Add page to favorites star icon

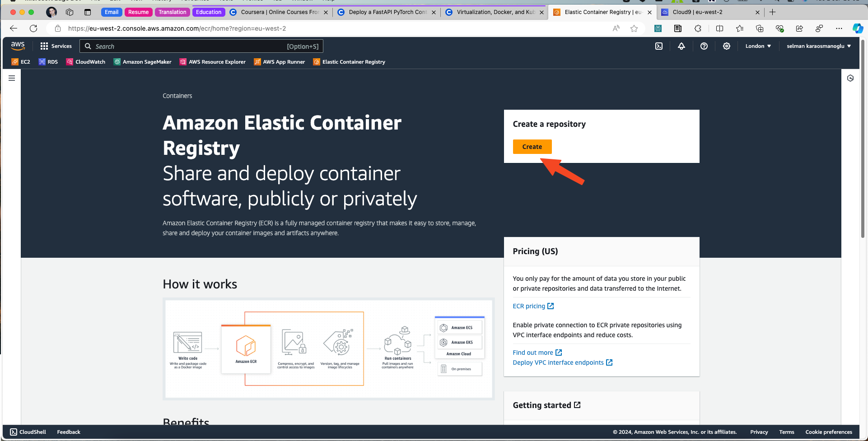(x=634, y=28)
